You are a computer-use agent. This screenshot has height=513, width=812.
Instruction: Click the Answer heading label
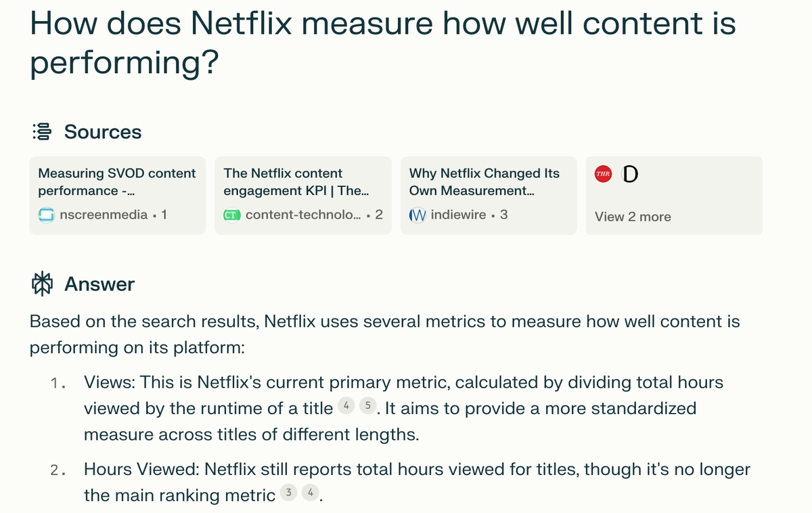[x=99, y=284]
